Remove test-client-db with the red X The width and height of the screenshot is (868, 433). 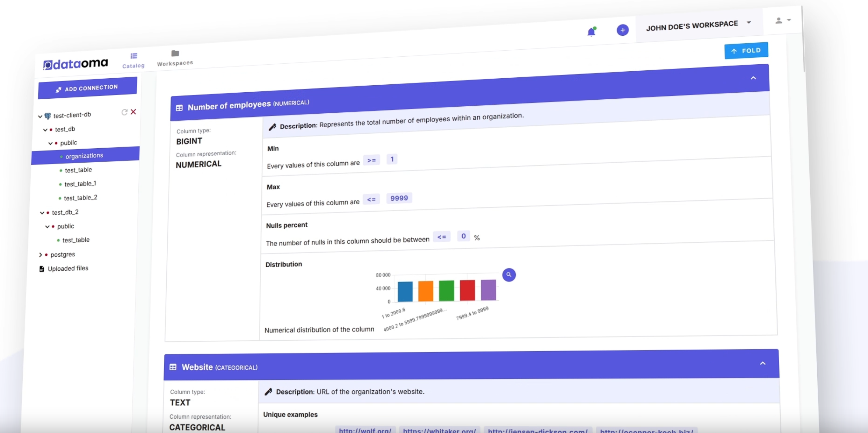[133, 112]
